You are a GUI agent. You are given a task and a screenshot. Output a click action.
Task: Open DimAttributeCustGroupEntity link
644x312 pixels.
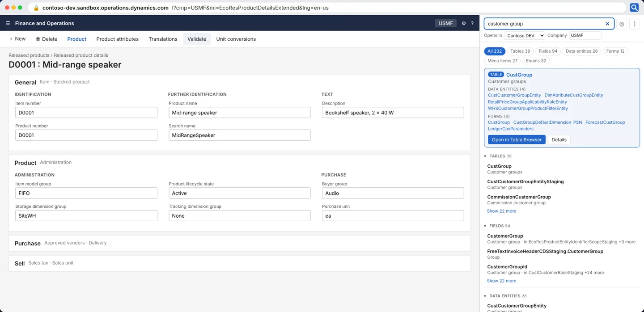(x=574, y=95)
